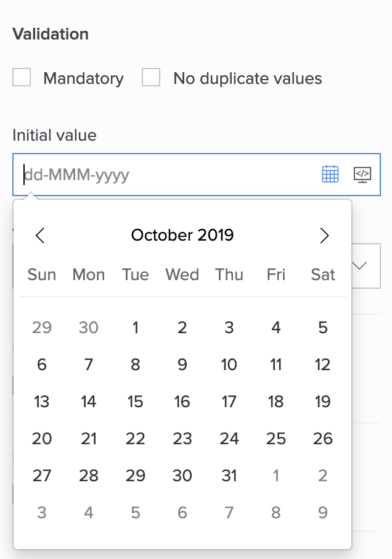The width and height of the screenshot is (392, 559).
Task: Select Saturday October 26
Action: (x=323, y=439)
